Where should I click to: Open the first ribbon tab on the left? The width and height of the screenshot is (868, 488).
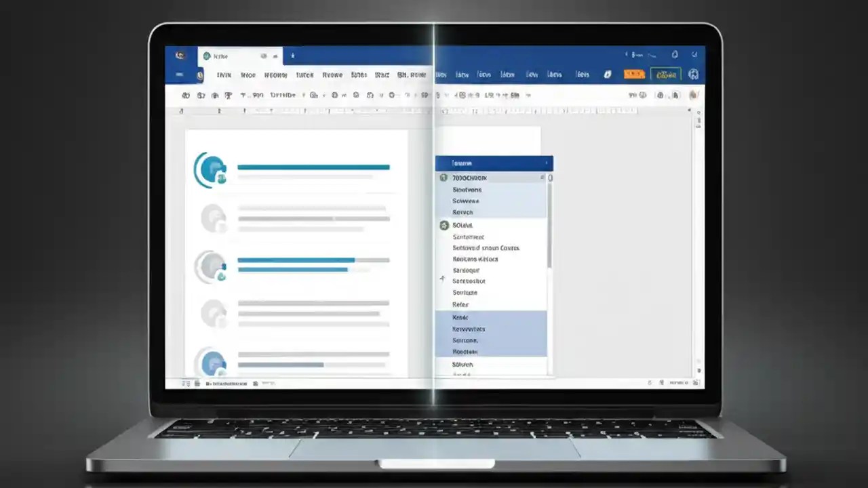pos(224,75)
